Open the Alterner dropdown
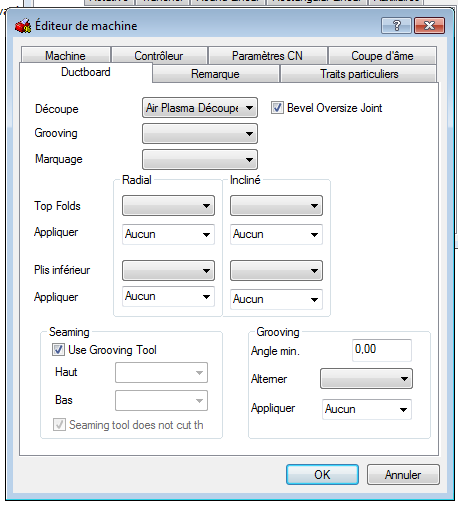Screen dimensions: 458x506 (x=366, y=379)
